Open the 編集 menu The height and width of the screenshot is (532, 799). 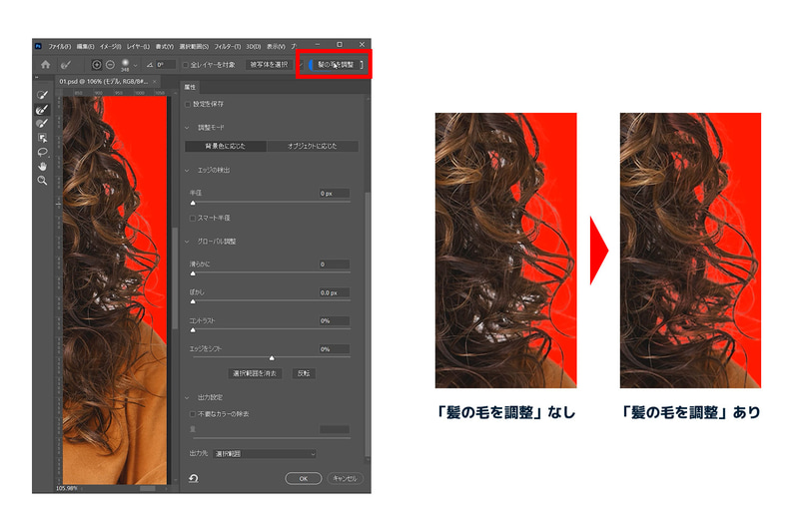[85, 46]
